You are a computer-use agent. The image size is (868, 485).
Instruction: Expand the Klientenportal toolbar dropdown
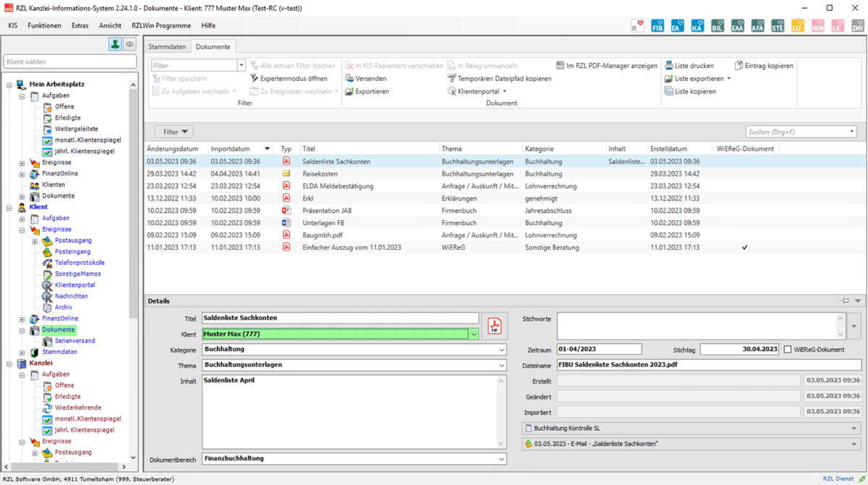(504, 92)
